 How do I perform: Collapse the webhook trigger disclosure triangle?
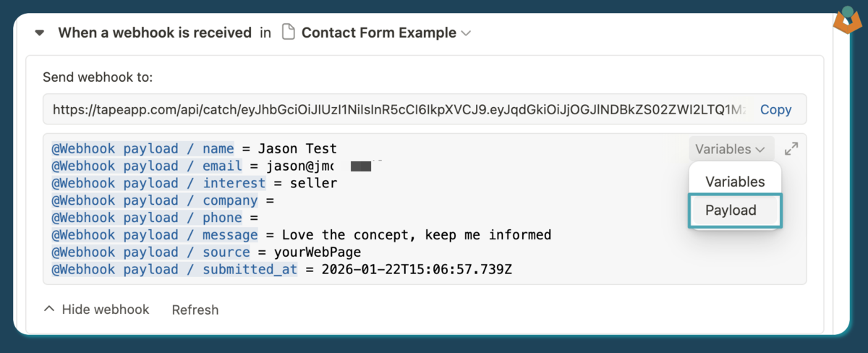click(40, 33)
